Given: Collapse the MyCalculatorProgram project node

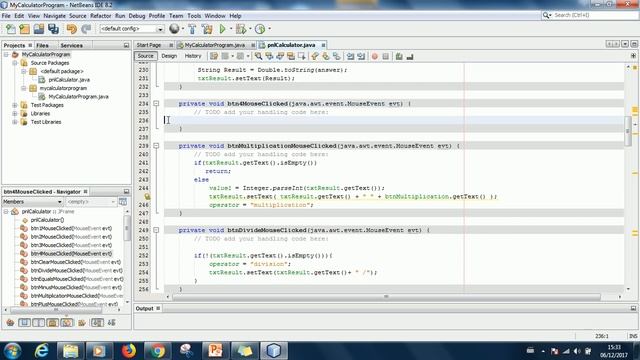Looking at the screenshot, I should pos(6,54).
